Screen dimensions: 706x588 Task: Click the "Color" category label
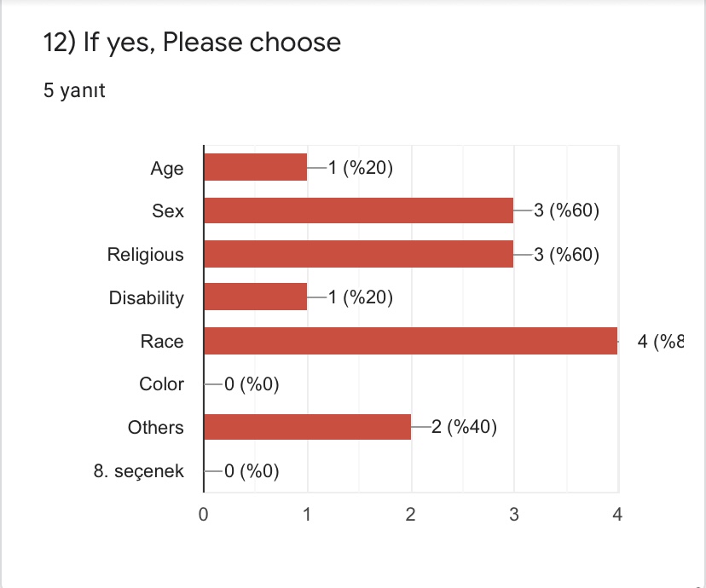pyautogui.click(x=161, y=384)
